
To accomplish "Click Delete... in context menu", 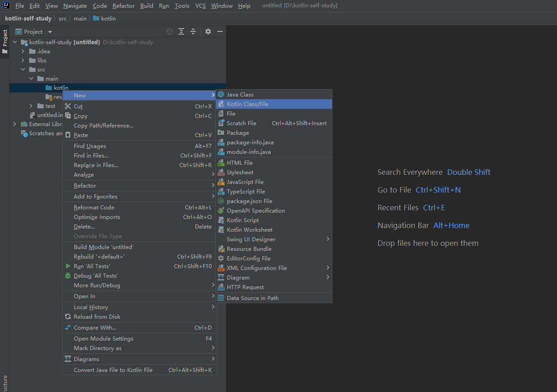I will point(140,227).
